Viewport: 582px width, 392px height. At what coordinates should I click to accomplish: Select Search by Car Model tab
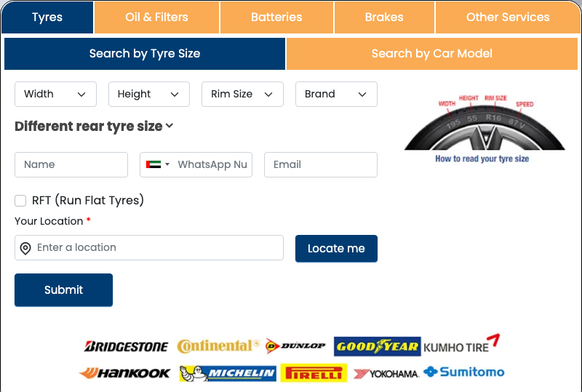tap(432, 54)
